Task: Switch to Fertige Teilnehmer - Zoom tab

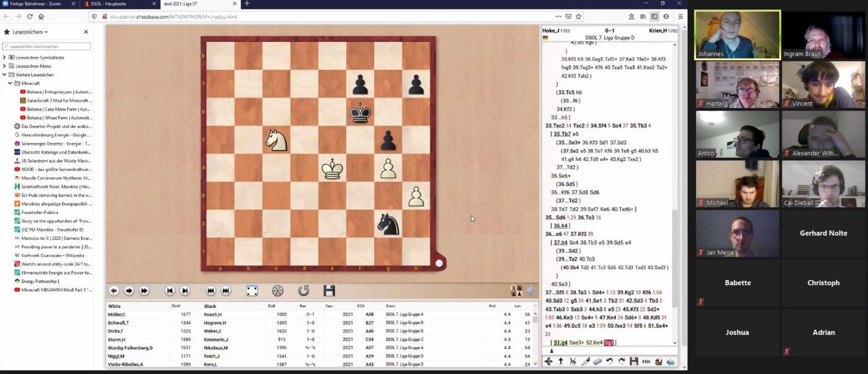Action: click(x=35, y=4)
